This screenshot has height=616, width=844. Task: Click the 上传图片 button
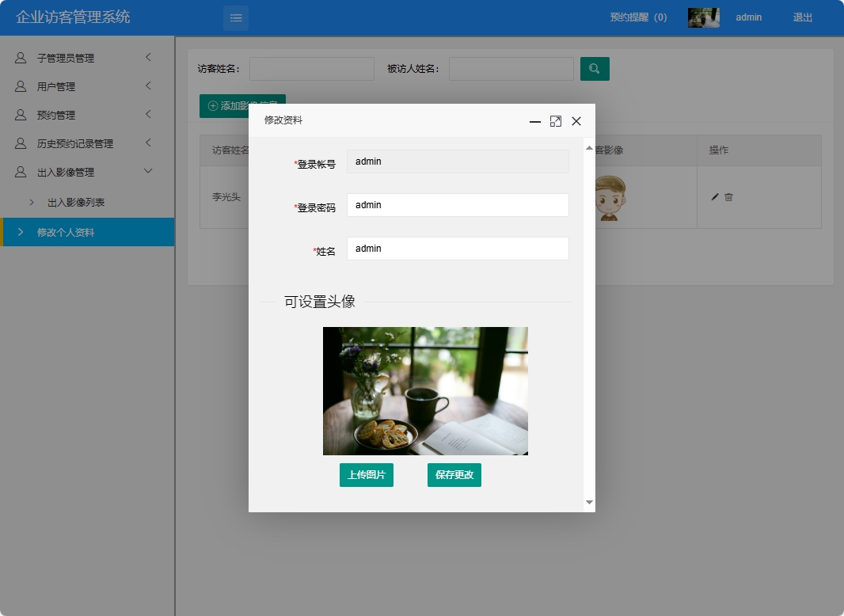(x=366, y=474)
